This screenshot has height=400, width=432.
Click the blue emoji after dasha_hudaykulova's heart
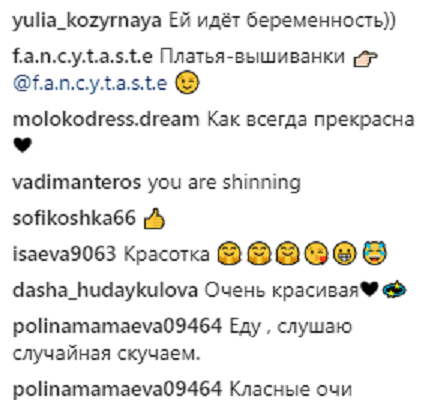click(394, 289)
